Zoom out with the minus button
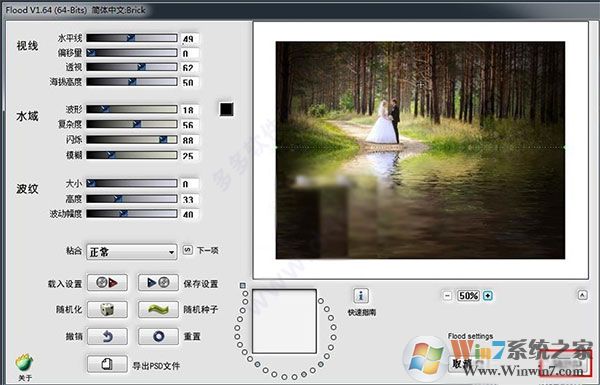Viewport: 600px width, 385px height. click(447, 296)
